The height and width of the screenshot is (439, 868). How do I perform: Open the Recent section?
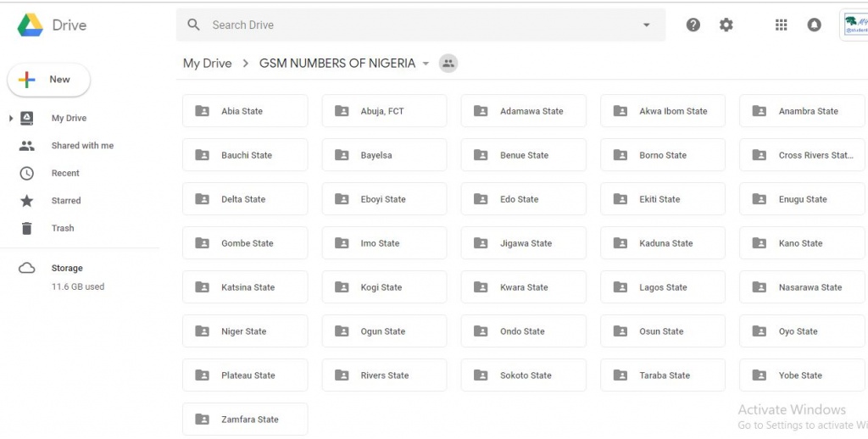coord(65,173)
